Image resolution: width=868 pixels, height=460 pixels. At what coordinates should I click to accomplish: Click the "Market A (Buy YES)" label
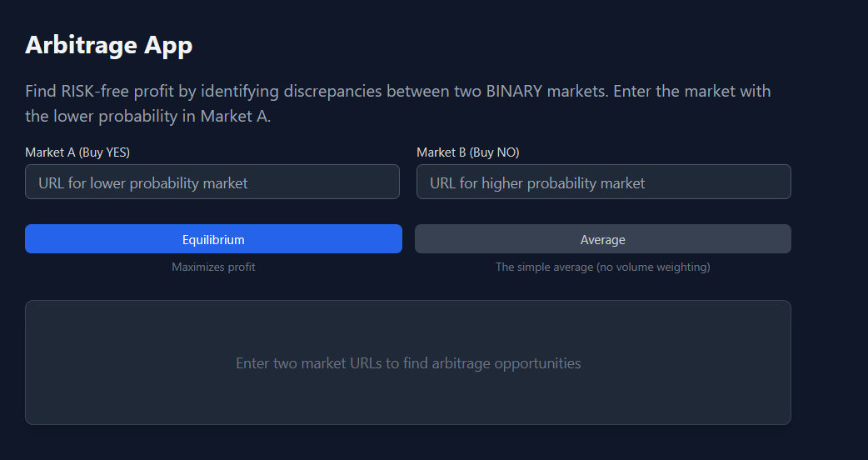(x=77, y=152)
